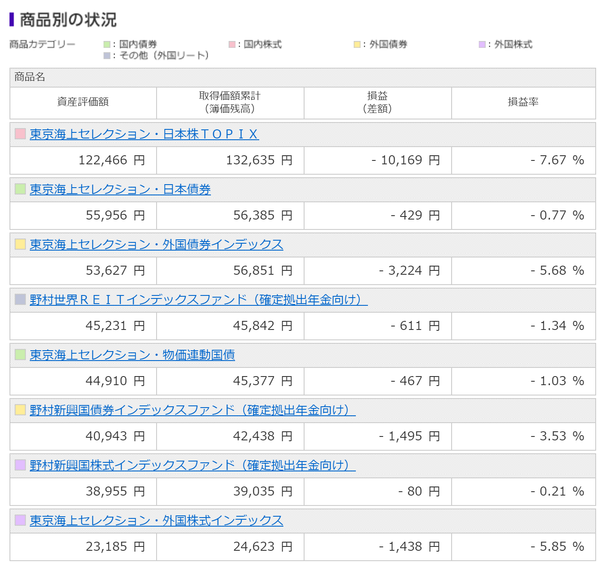
Task: Select the - 0.77 % rate
Action: pyautogui.click(x=558, y=215)
